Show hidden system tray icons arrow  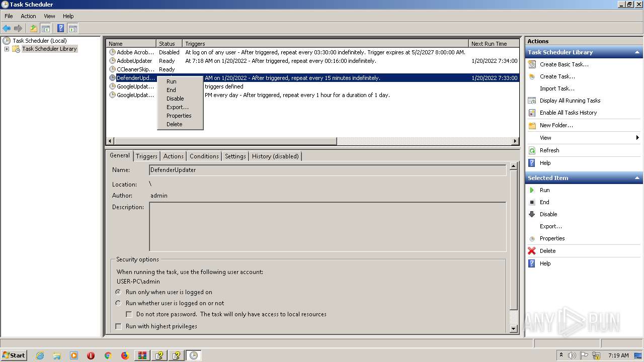561,355
